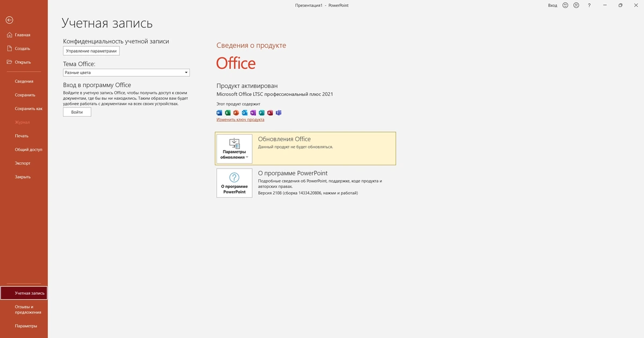Viewport: 644px width, 338px height.
Task: Click the Excel app icon
Action: point(228,113)
